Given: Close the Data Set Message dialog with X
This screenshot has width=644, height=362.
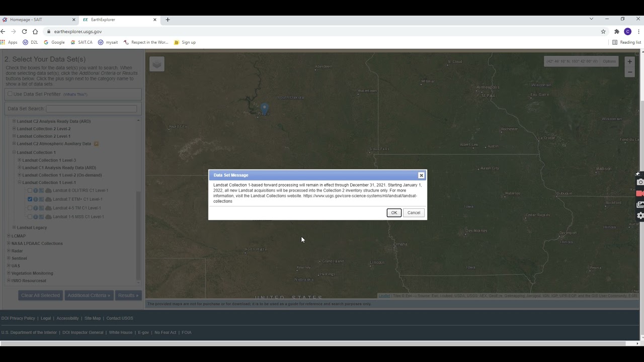Looking at the screenshot, I should tap(421, 175).
